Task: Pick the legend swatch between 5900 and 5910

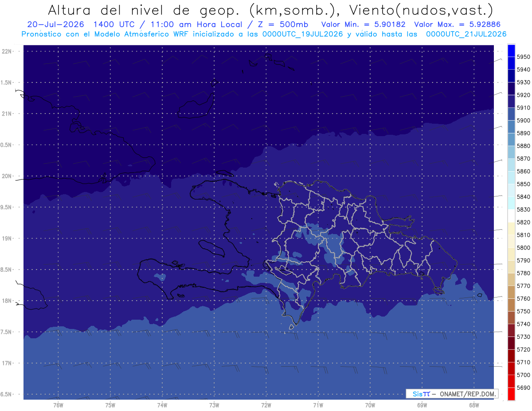Action: pos(511,114)
